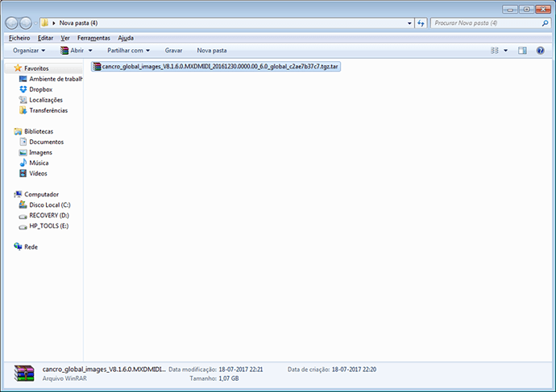556x392 pixels.
Task: Open the Ferramentas menu
Action: 93,38
